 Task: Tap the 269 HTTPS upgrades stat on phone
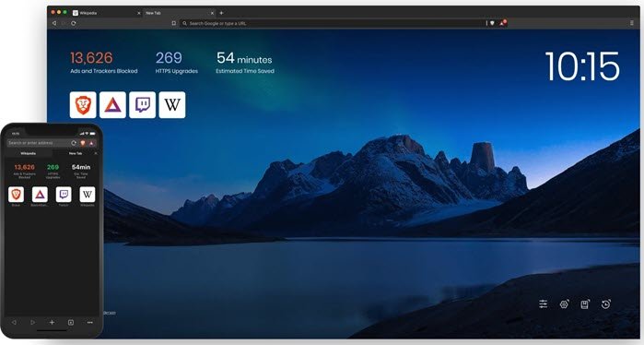53,171
